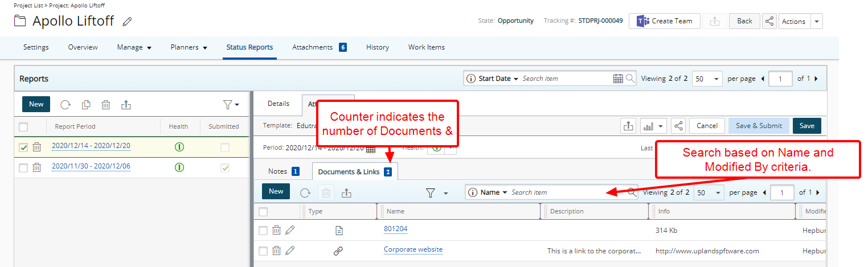Click the Save & Submit button
The width and height of the screenshot is (868, 267).
pos(759,126)
